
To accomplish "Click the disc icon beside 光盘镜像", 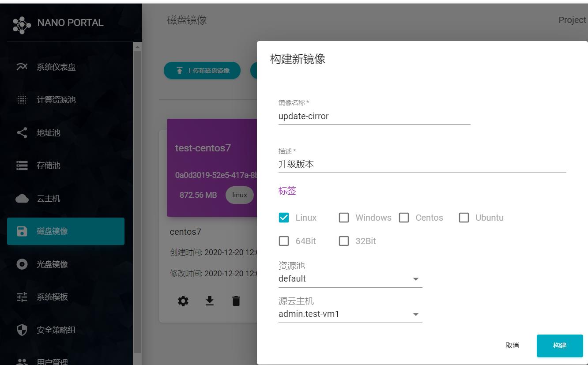I will click(22, 264).
